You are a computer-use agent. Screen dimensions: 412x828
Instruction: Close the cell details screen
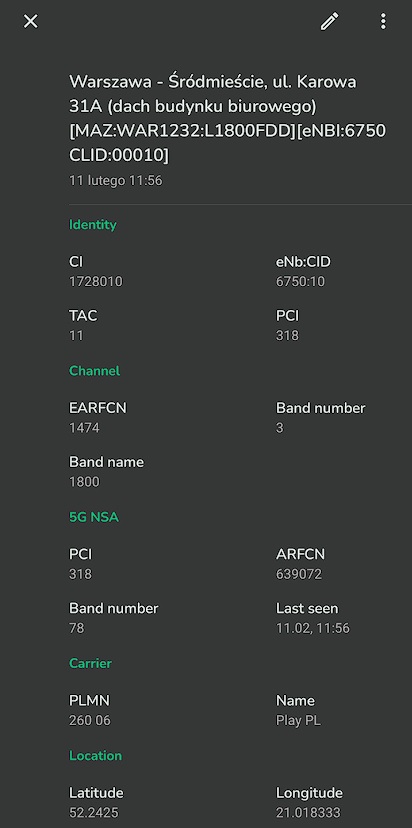coord(31,22)
